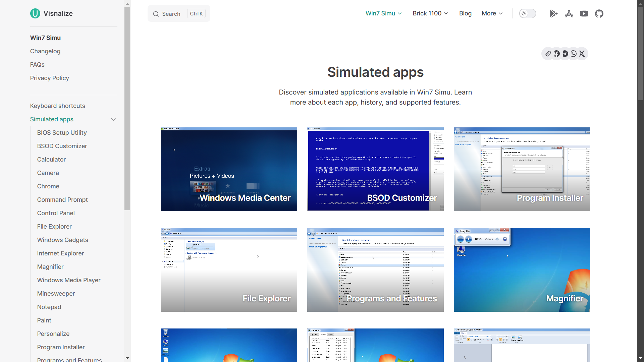Open the Win7 Simu dropdown menu
644x362 pixels.
point(383,13)
